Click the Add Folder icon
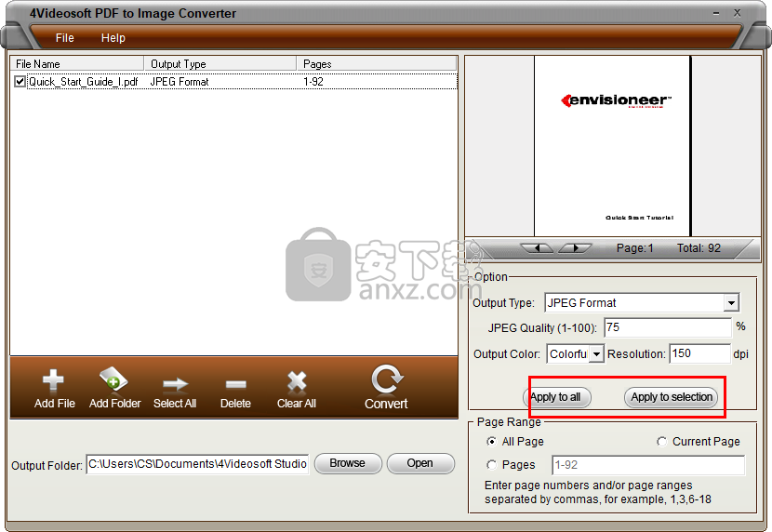 click(114, 381)
